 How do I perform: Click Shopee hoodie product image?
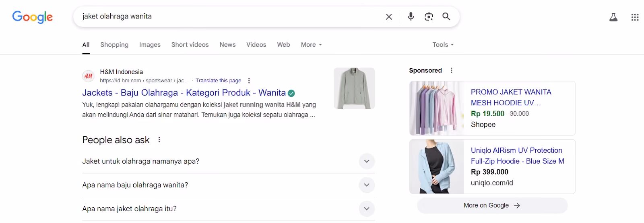437,108
